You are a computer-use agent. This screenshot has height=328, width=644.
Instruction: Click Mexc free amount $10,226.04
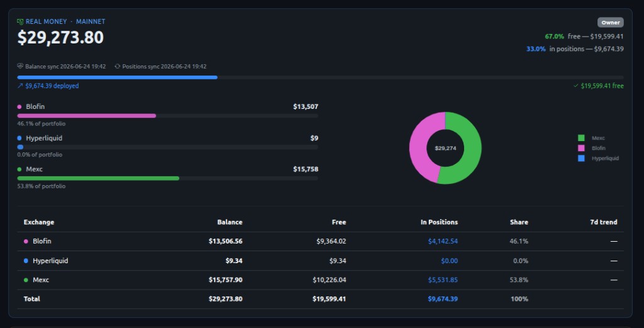point(330,280)
